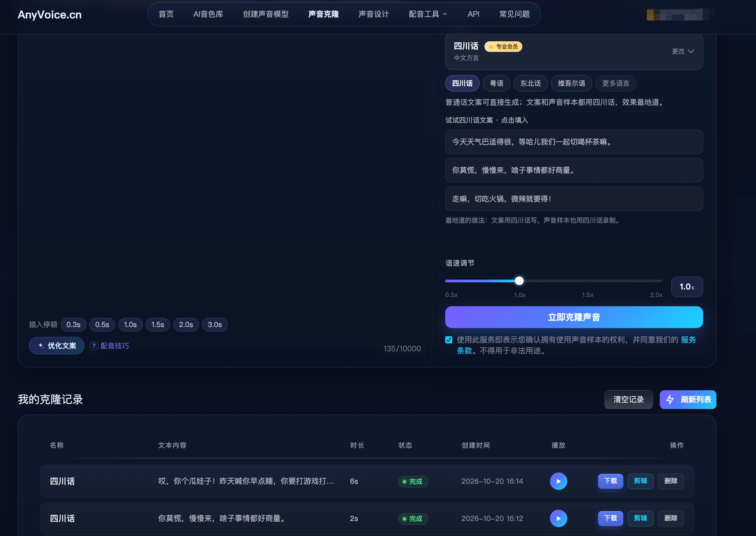756x536 pixels.
Task: Fill in sample 走嘛，切吃火锅
Action: (x=574, y=199)
